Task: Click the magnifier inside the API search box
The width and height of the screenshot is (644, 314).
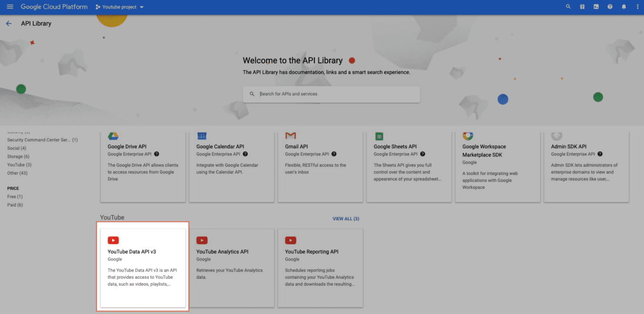Action: pyautogui.click(x=252, y=94)
